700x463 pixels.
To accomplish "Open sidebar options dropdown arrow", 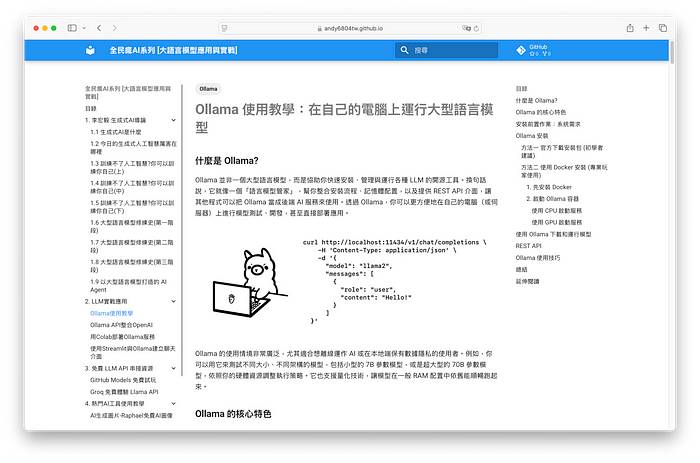I will point(84,28).
